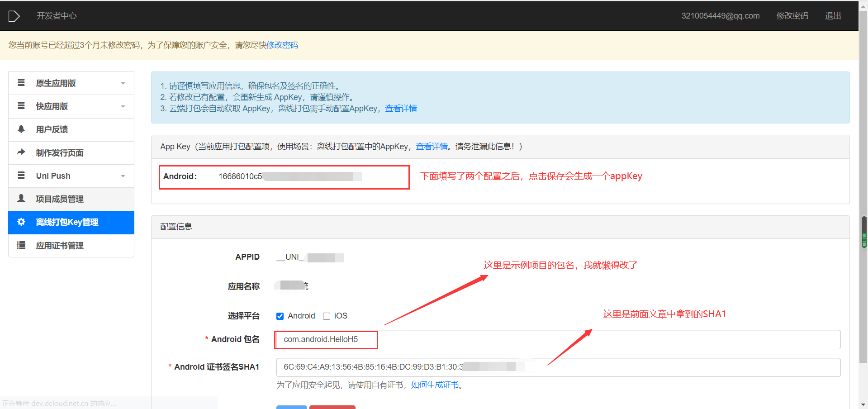Click the 原生应用版 menu icon
868x409 pixels.
[21, 83]
